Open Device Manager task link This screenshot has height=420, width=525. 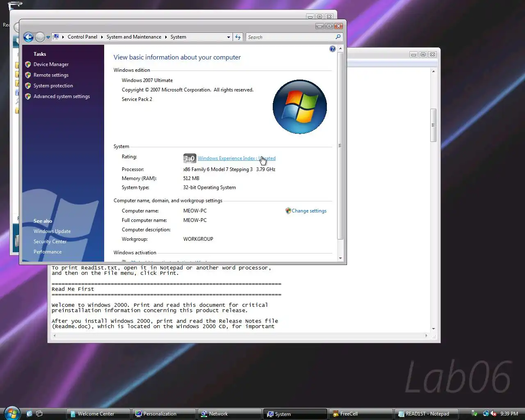pos(51,64)
